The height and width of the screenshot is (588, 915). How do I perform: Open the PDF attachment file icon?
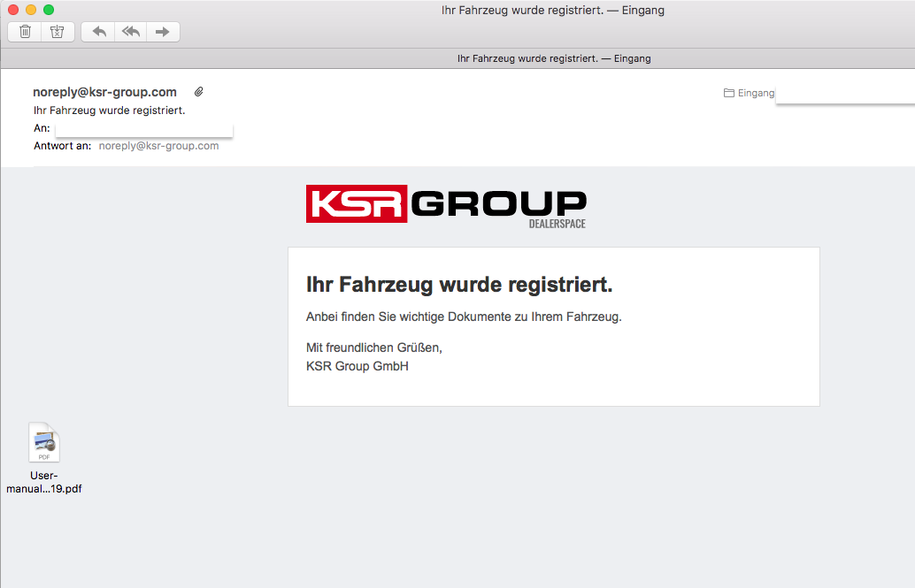tap(44, 442)
